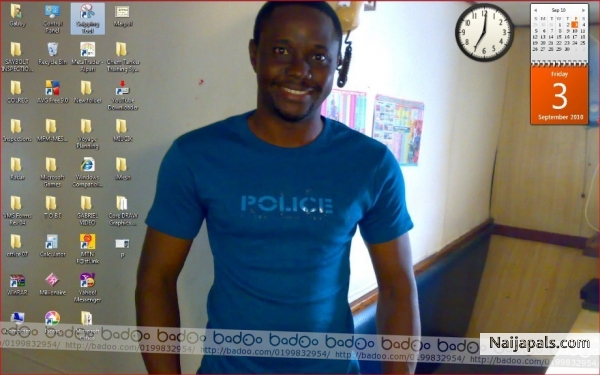Click the Sep 10 month title in calendar
Viewport: 600px width, 375px height.
[559, 10]
